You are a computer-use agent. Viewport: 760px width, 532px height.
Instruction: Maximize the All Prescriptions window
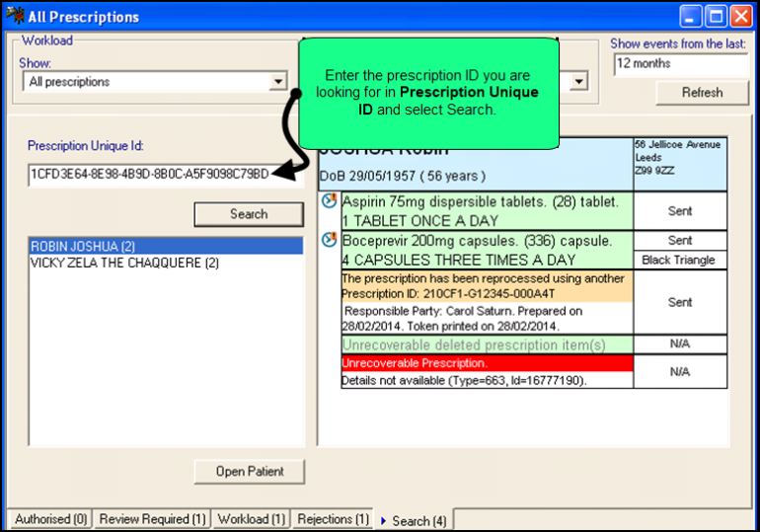coord(716,16)
